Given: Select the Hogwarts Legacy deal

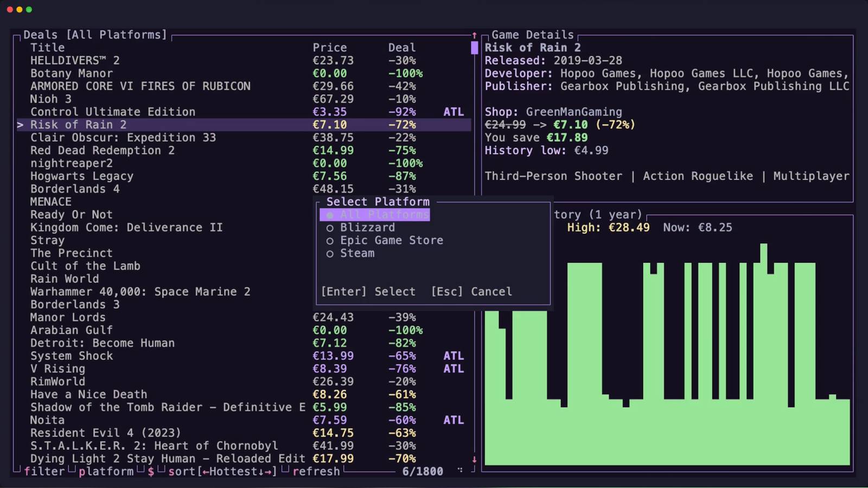Looking at the screenshot, I should click(244, 176).
